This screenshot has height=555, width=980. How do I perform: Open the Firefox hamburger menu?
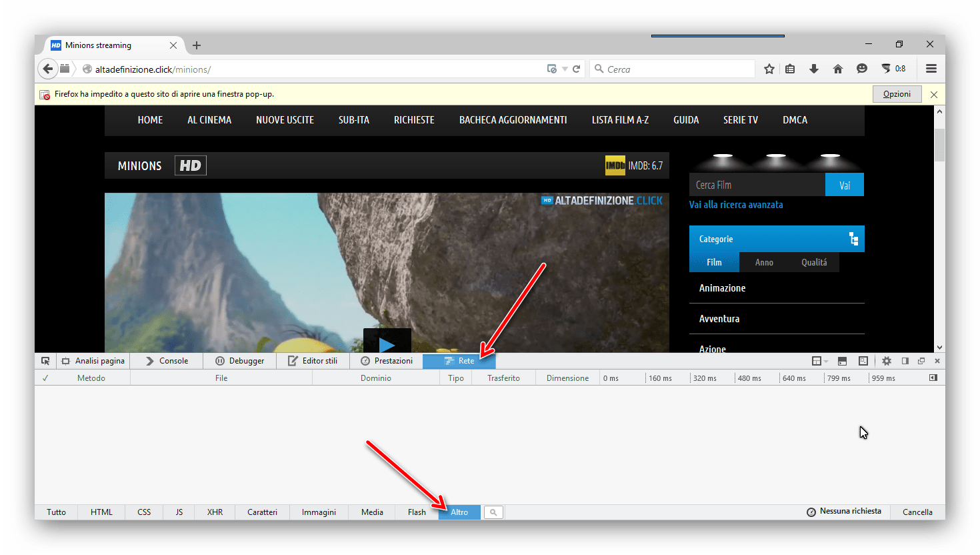coord(931,69)
